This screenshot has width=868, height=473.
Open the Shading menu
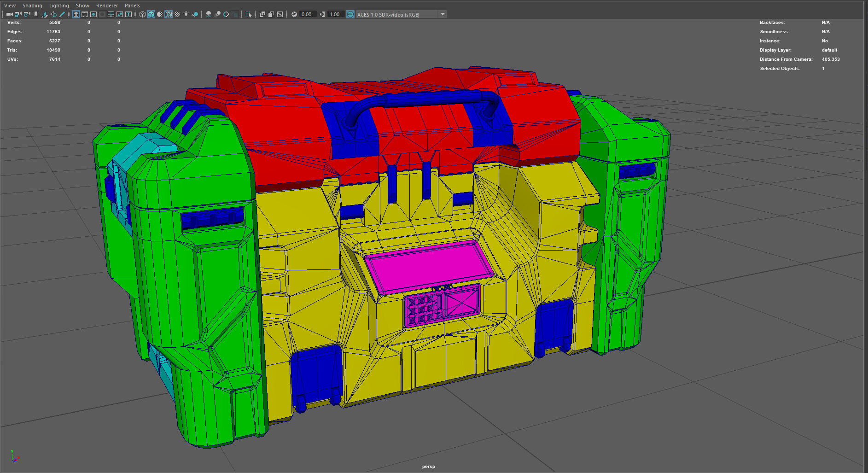32,5
